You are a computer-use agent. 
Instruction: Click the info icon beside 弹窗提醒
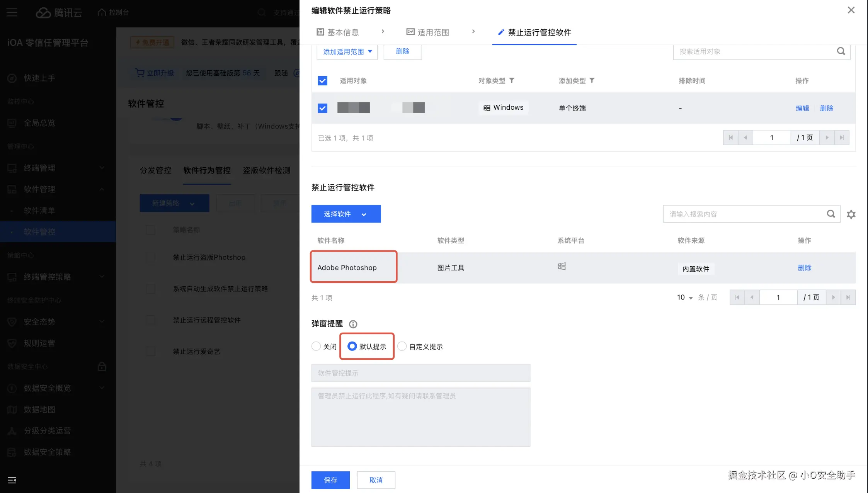(353, 324)
